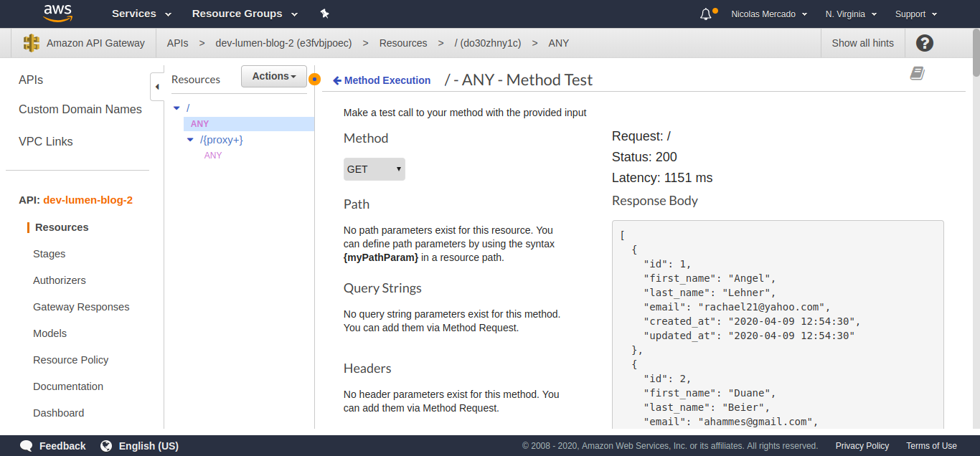Collapse the /{proxy+} resource node
This screenshot has height=456, width=980.
(190, 140)
